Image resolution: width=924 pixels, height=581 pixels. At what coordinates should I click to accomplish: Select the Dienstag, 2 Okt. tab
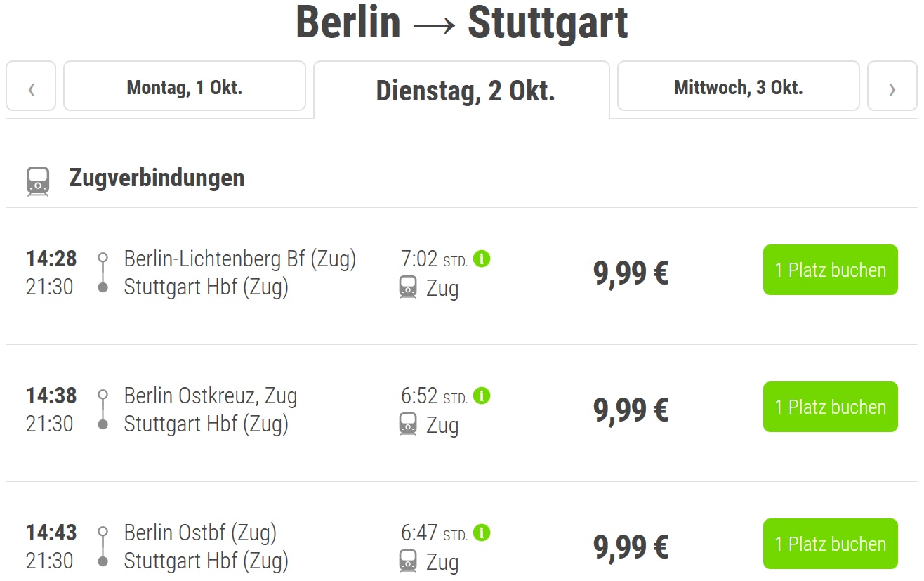click(x=466, y=91)
